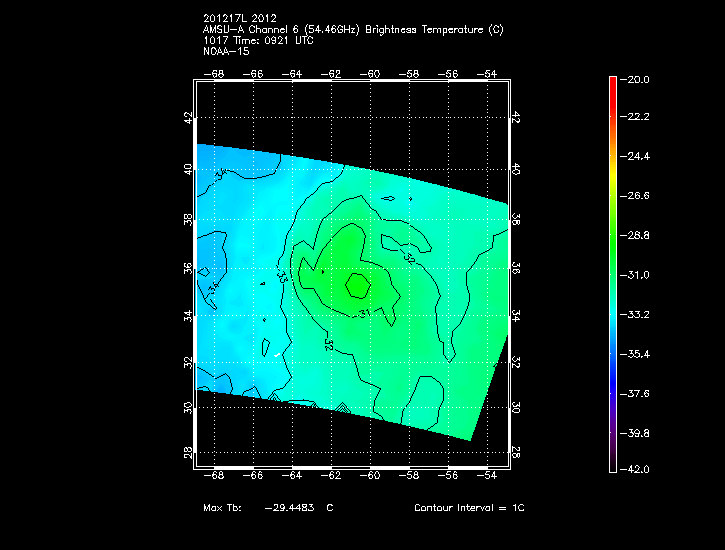Click the -42.0 color scale label
This screenshot has height=550, width=725.
click(x=660, y=469)
